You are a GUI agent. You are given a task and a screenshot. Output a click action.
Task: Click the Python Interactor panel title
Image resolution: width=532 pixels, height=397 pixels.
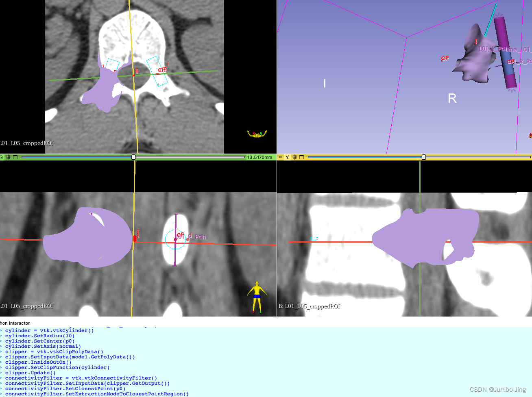click(15, 323)
